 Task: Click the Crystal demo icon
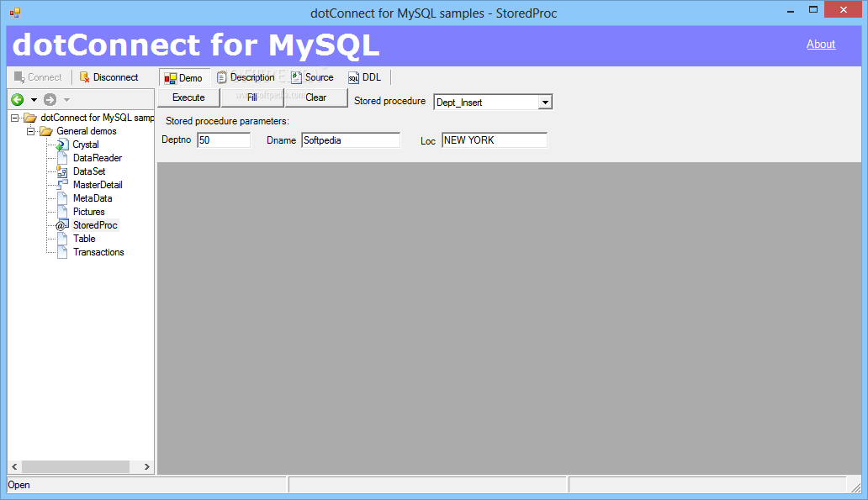[x=62, y=145]
